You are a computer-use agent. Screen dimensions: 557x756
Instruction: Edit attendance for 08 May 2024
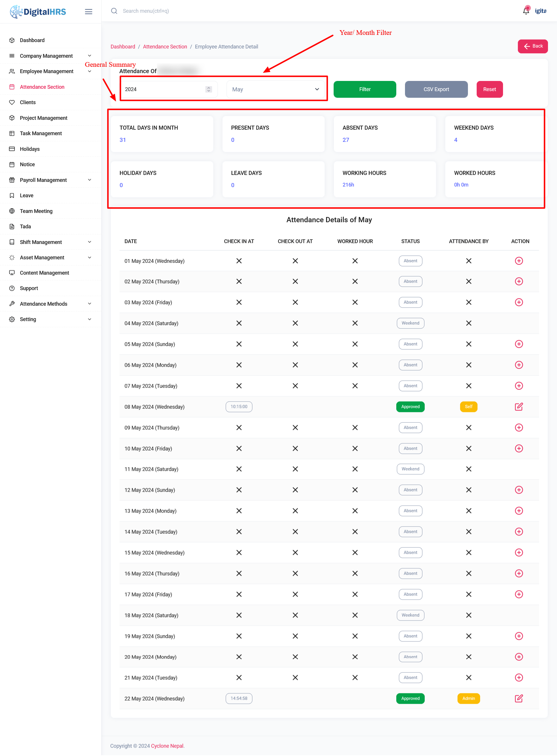[519, 407]
